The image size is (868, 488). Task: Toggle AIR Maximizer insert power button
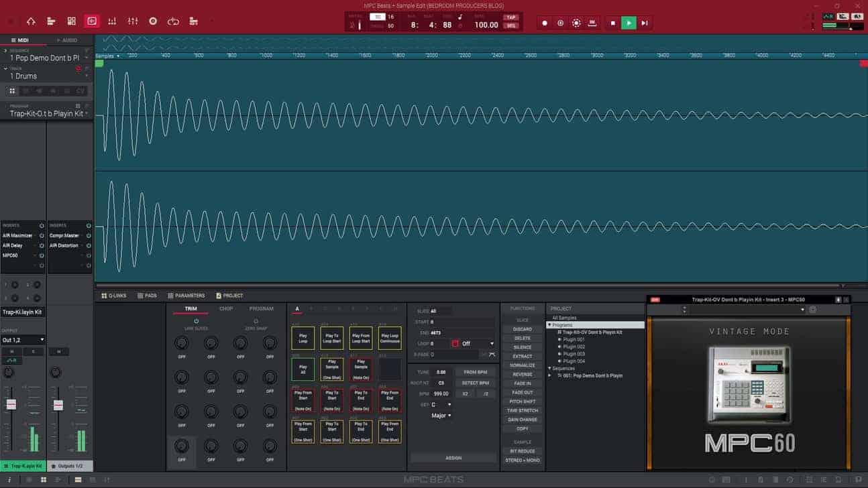coord(42,236)
